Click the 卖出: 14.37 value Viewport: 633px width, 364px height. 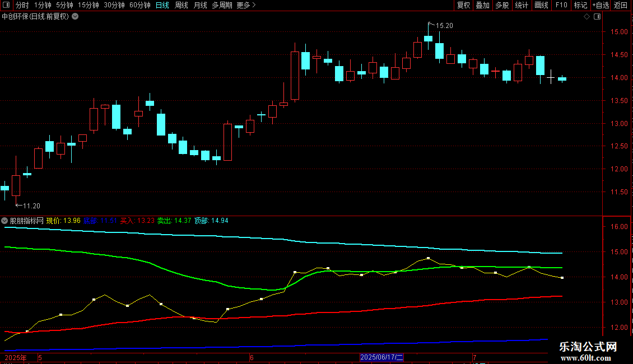tap(174, 221)
